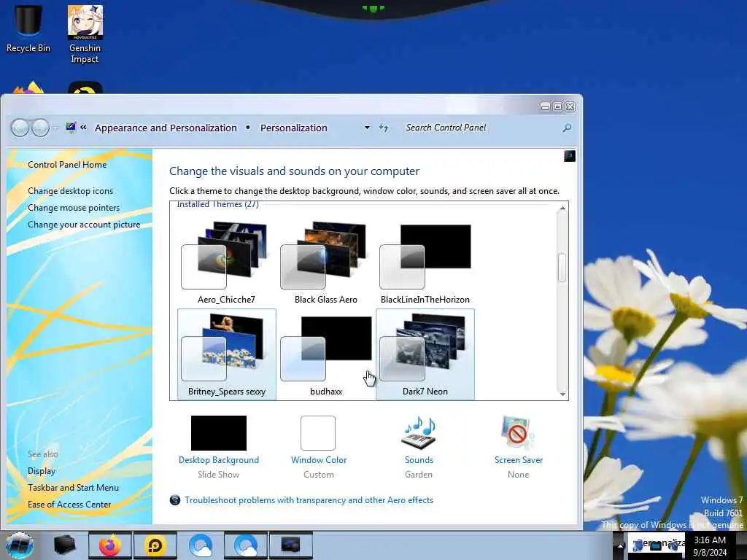Click the Sounds piano icon
This screenshot has height=560, width=747.
click(x=419, y=433)
